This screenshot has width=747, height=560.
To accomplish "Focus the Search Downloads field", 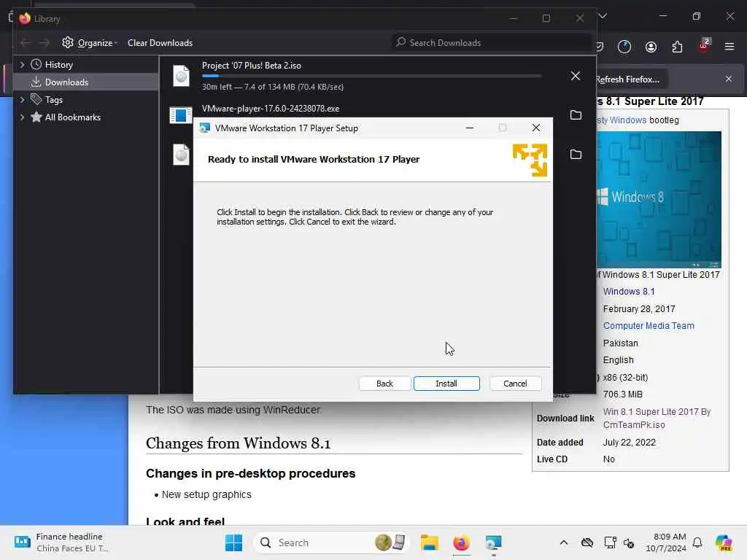I will pyautogui.click(x=491, y=43).
